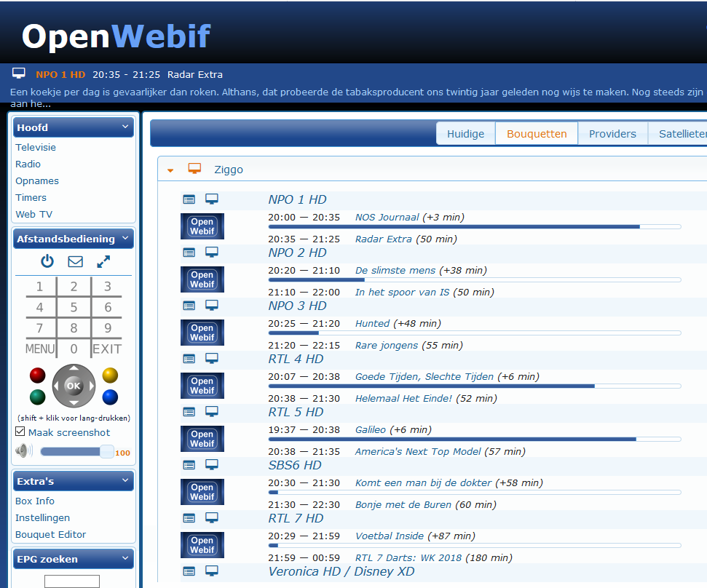707x588 pixels.
Task: Stream RTL 5 HD via monitor icon
Action: click(x=211, y=411)
